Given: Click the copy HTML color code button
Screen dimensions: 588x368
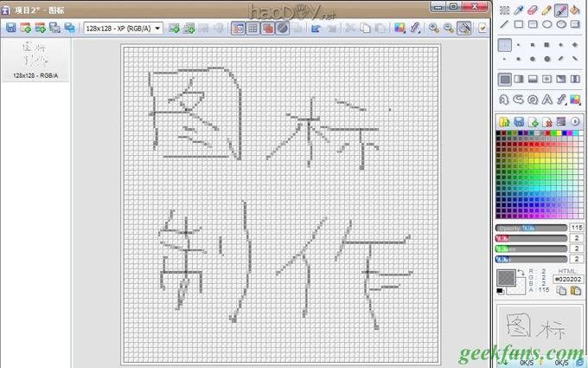Looking at the screenshot, I should click(x=560, y=291).
